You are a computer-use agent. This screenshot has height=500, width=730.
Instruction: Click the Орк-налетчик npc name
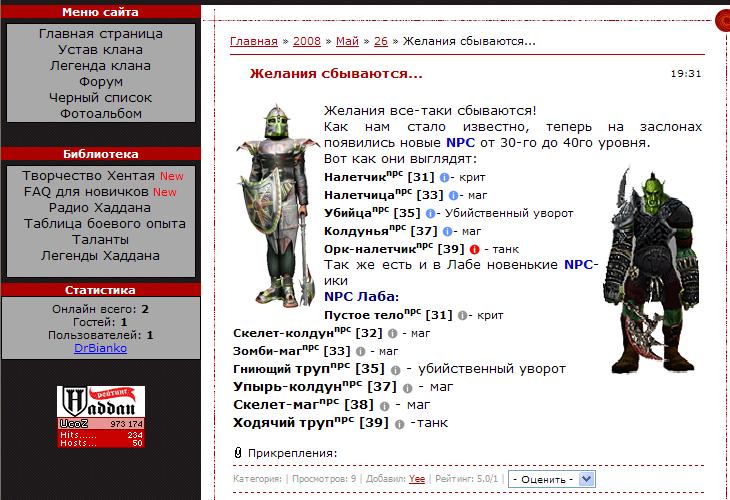370,249
